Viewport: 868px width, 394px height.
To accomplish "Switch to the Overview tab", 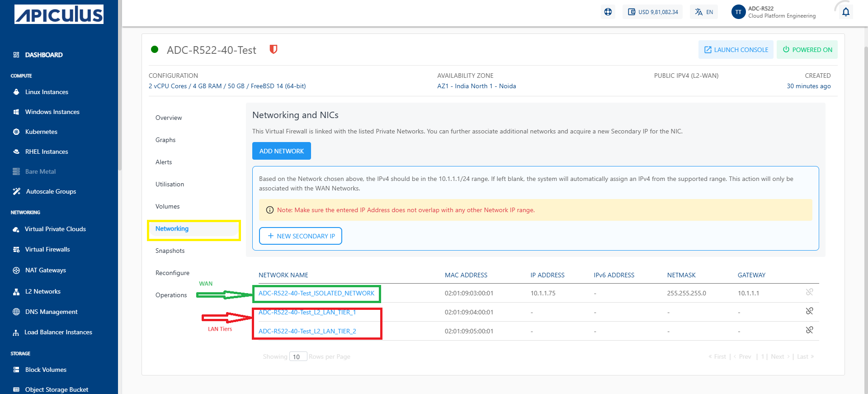I will click(169, 118).
